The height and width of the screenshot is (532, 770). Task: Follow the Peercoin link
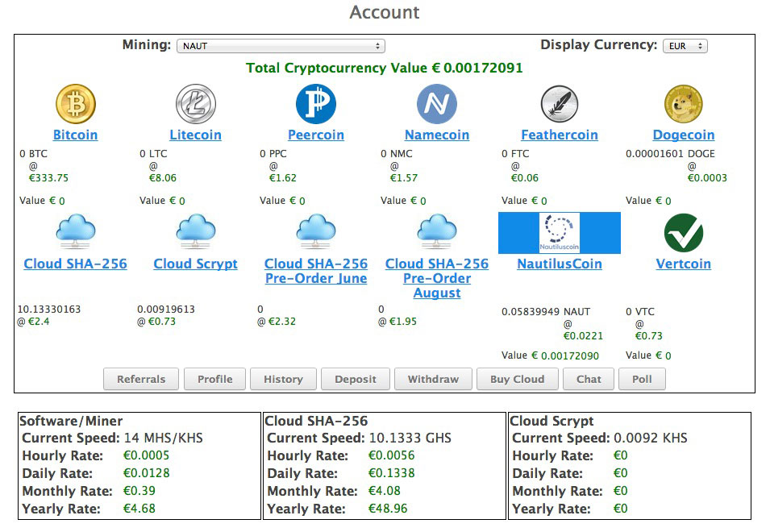point(316,135)
